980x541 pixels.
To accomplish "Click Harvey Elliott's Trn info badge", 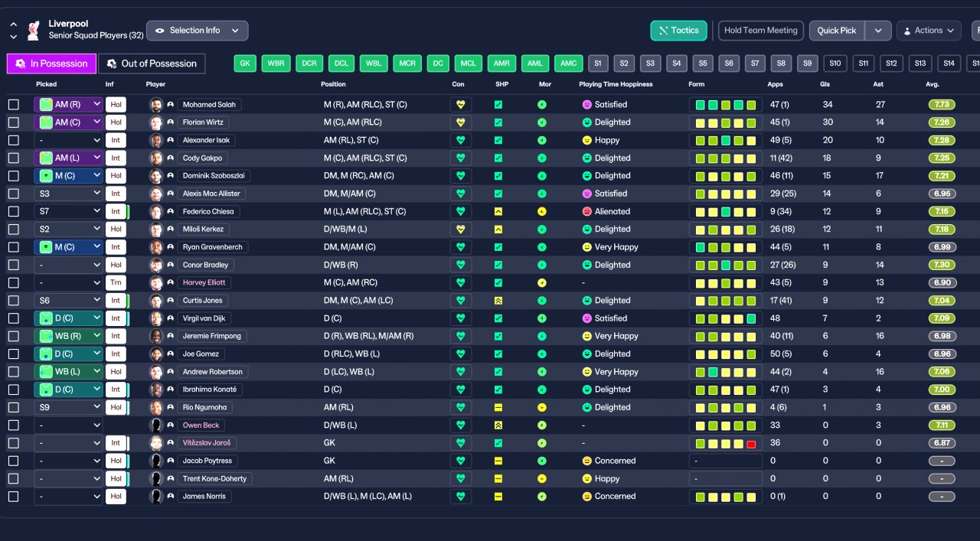I will tap(115, 282).
